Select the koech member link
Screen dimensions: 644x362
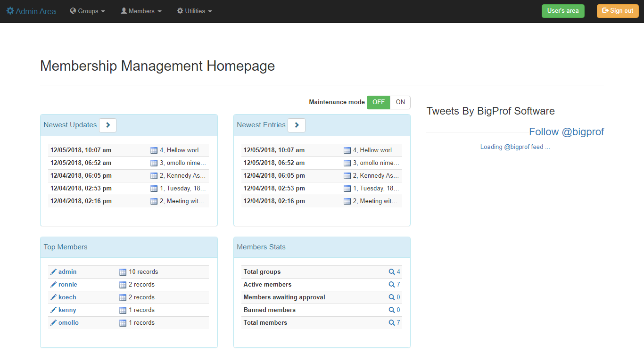pyautogui.click(x=66, y=297)
